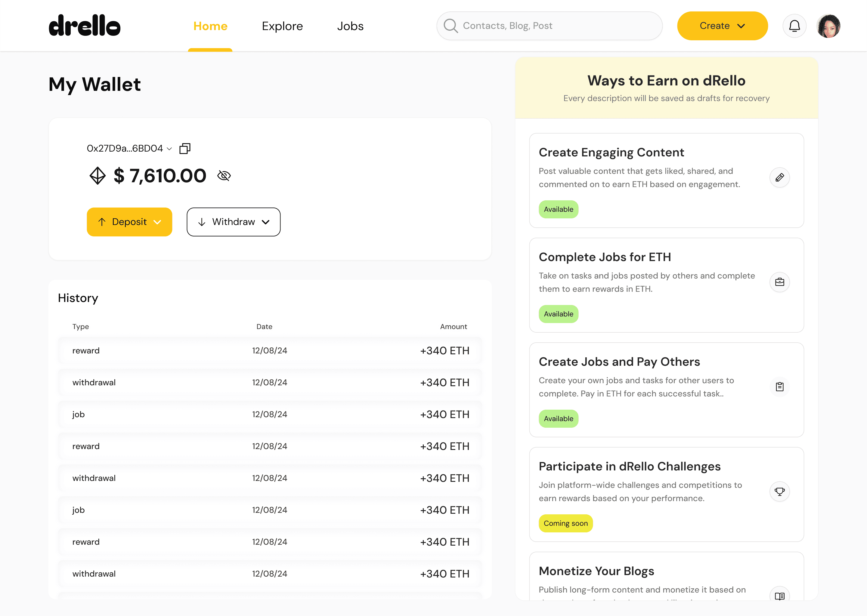
Task: Expand the wallet address dropdown
Action: pyautogui.click(x=169, y=149)
